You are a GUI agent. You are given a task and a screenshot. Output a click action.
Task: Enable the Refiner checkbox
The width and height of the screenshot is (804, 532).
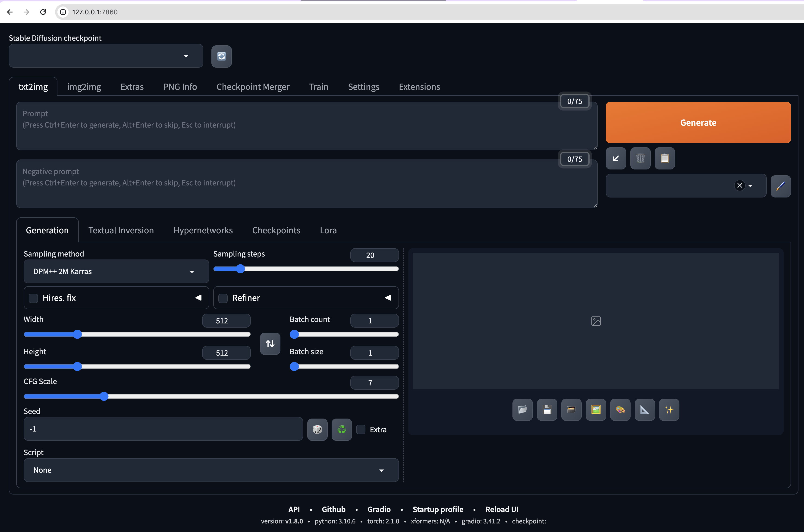pos(223,298)
